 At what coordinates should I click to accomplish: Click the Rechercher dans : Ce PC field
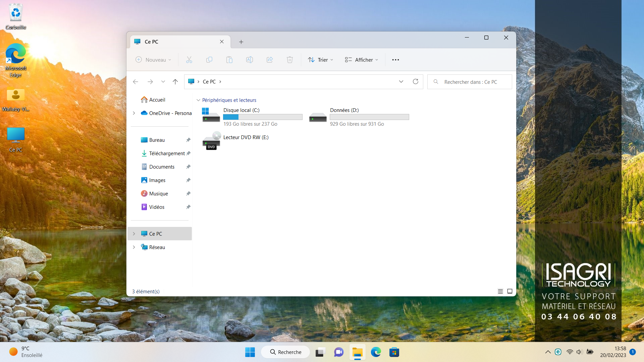click(470, 82)
